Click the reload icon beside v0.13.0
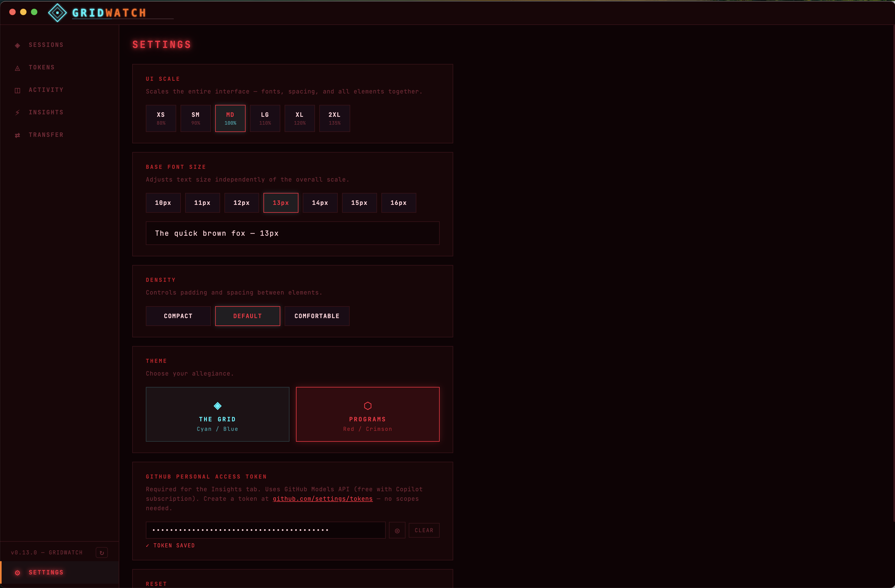Viewport: 895px width, 588px height. coord(102,552)
